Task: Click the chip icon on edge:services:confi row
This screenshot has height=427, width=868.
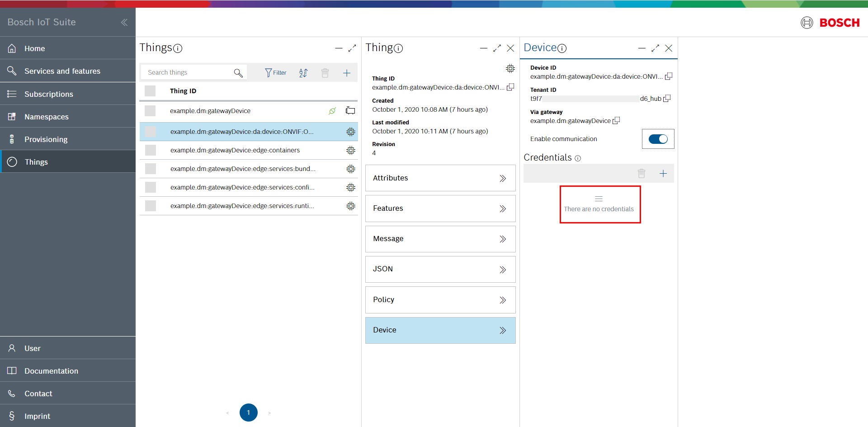Action: click(x=351, y=187)
